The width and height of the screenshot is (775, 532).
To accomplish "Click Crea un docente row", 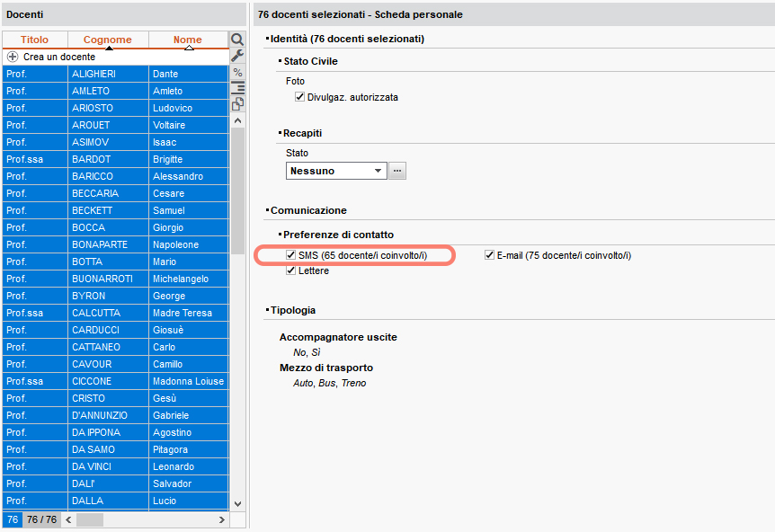I will coord(116,57).
